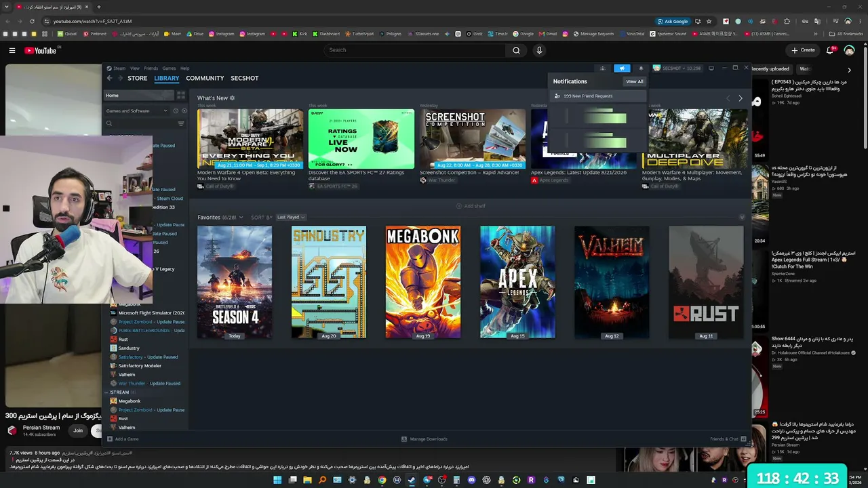868x488 pixels.
Task: Go to the YouTube home logo
Action: pyautogui.click(x=41, y=50)
